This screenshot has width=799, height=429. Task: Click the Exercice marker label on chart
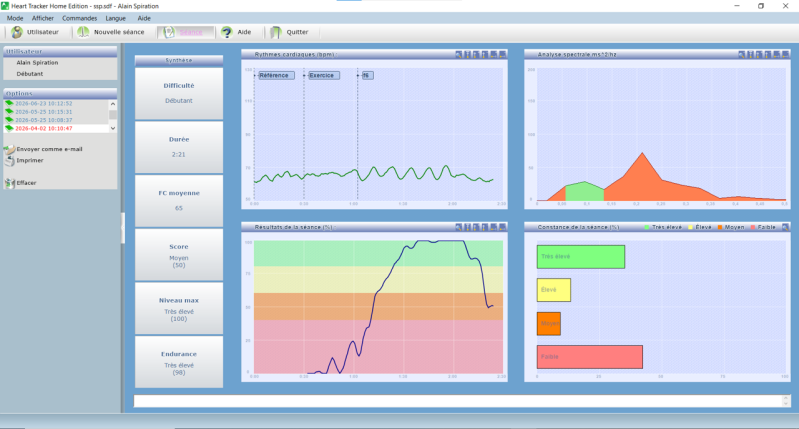323,75
